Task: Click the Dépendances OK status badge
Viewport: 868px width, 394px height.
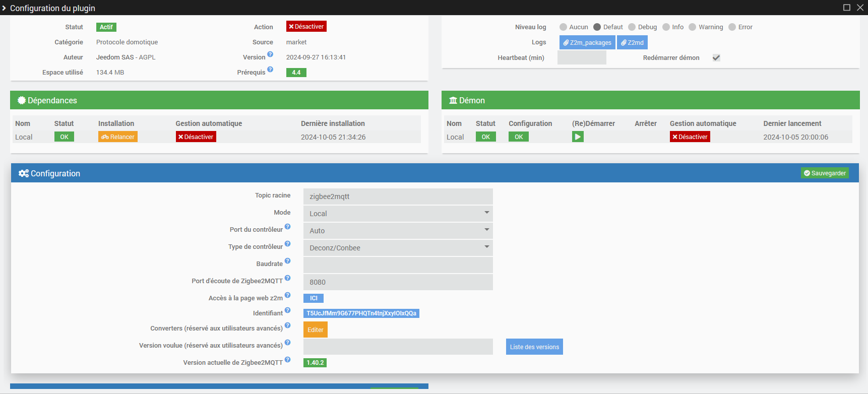Action: 64,137
